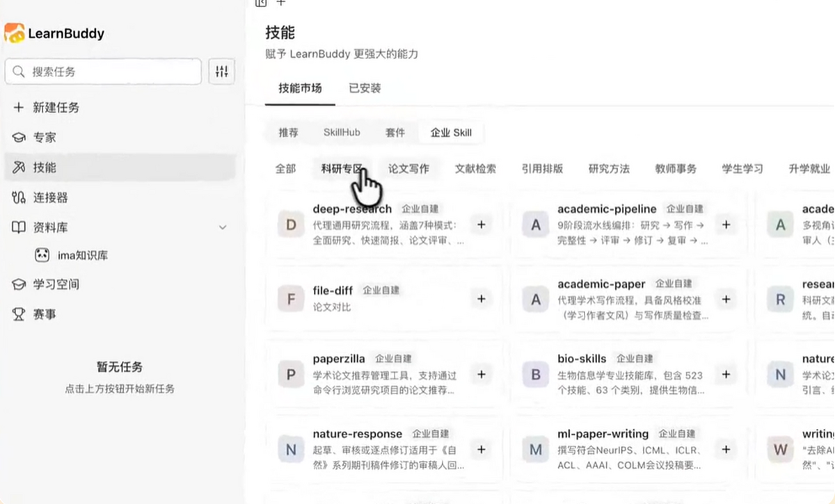Open the paperzilla skill title
The height and width of the screenshot is (504, 835).
click(x=339, y=359)
